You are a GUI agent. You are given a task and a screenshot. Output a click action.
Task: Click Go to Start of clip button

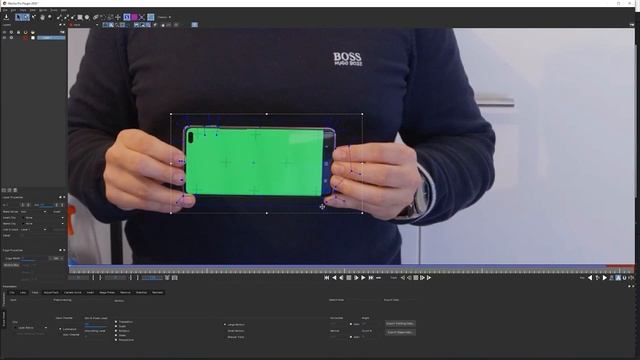327,278
